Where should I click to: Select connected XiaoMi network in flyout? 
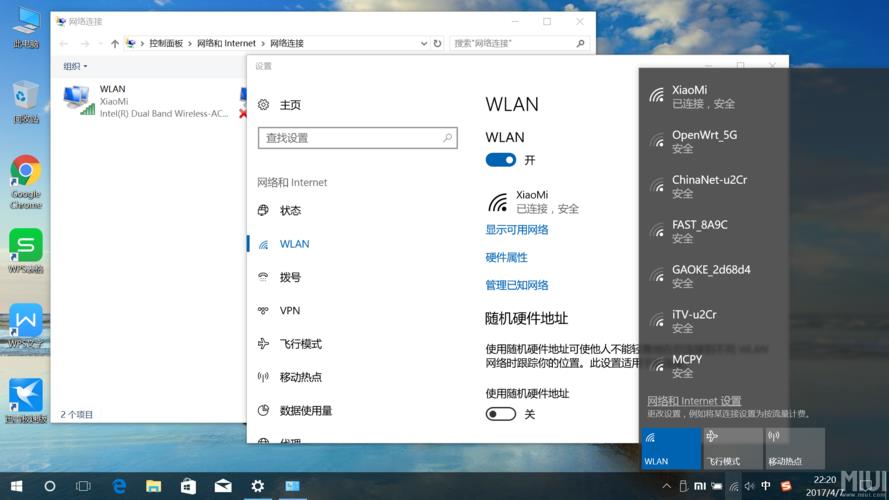click(714, 96)
